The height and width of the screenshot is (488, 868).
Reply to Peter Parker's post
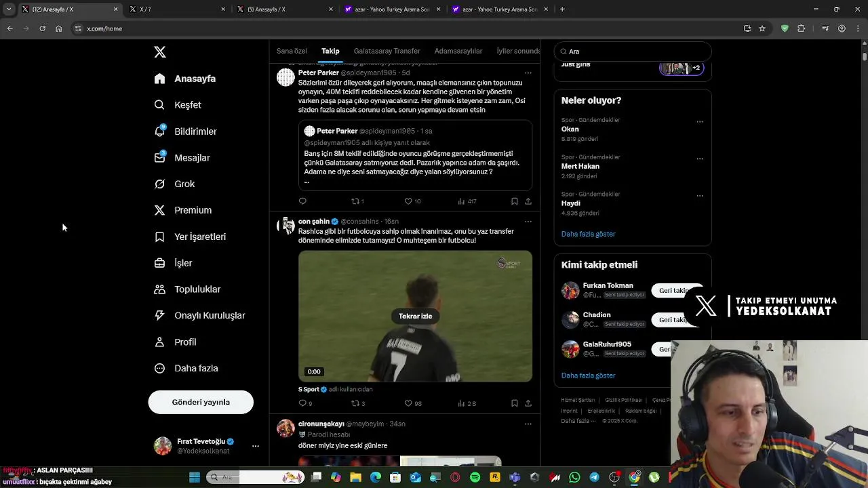(x=302, y=201)
